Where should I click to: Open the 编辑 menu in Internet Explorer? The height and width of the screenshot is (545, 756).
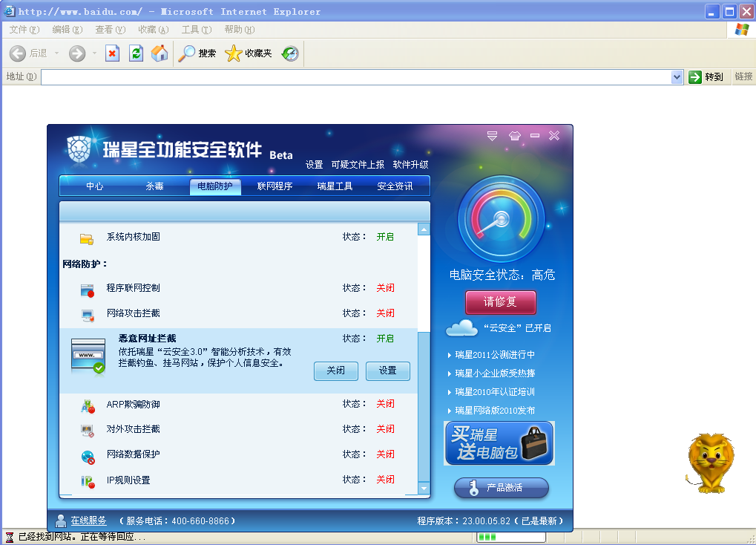click(x=67, y=30)
